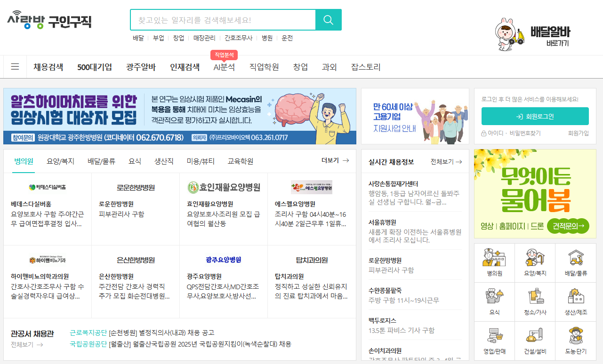Click the 회원로그인 button
Image resolution: width=603 pixels, height=364 pixels.
[x=535, y=116]
